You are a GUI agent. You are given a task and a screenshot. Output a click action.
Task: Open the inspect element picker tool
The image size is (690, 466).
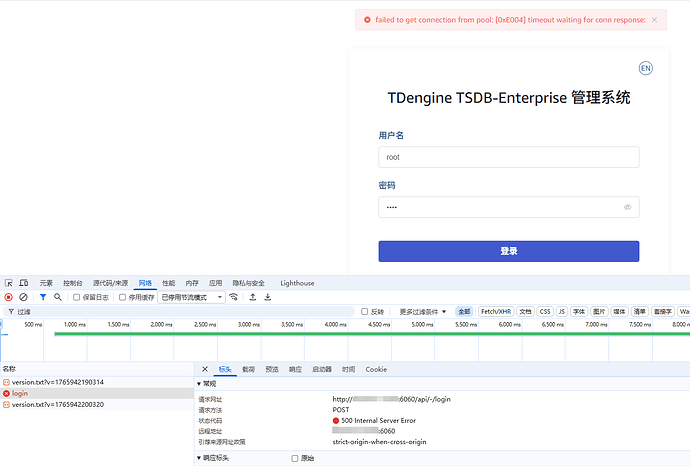point(9,283)
